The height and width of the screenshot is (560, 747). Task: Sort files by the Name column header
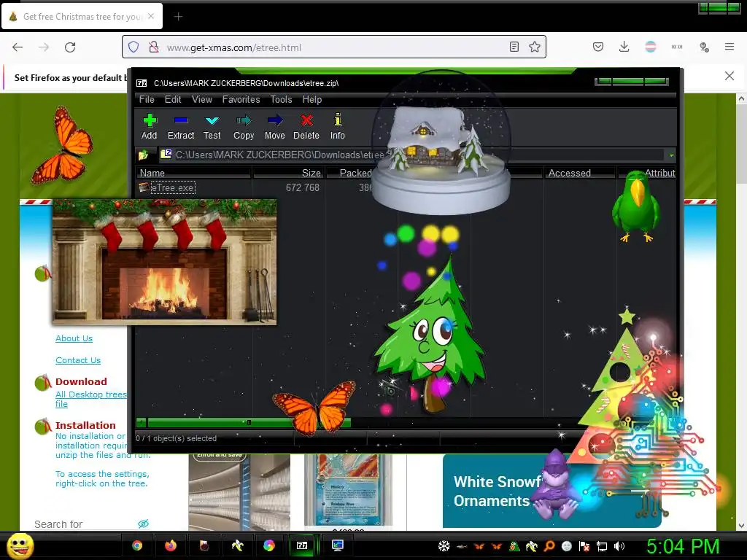[194, 173]
